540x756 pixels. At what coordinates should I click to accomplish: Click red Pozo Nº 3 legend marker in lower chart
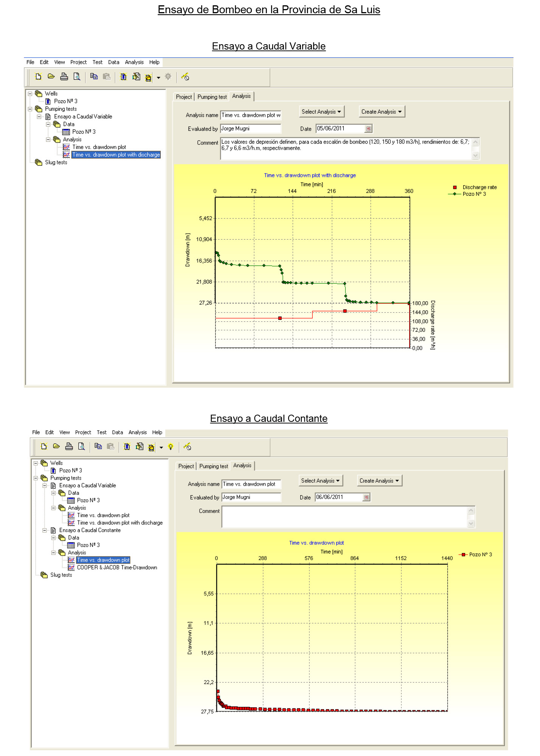[463, 555]
